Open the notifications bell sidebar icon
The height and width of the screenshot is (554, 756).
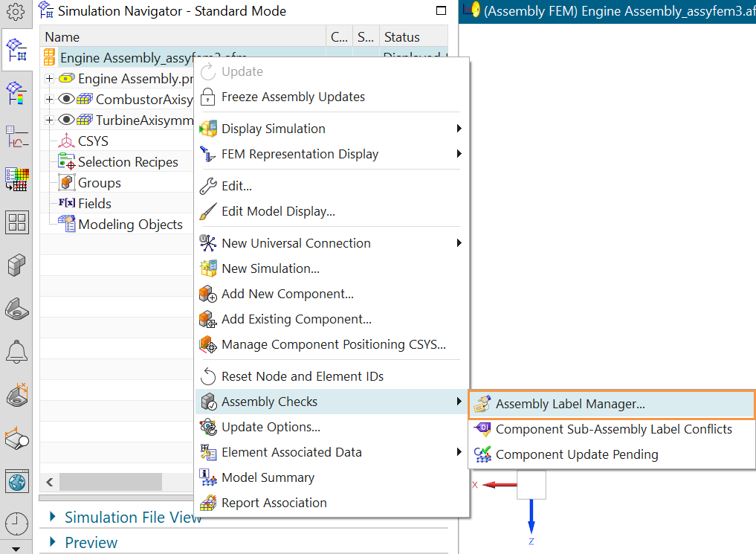pos(16,351)
